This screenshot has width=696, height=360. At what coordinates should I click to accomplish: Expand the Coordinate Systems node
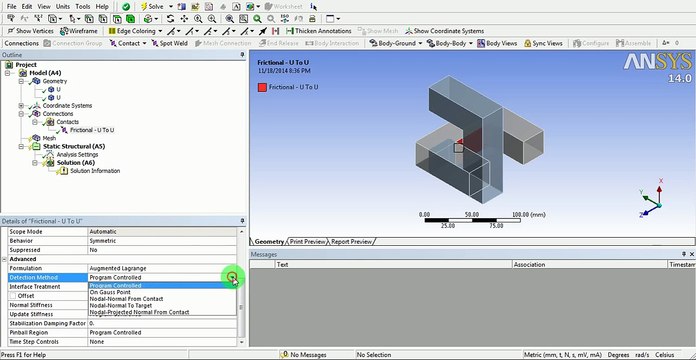tap(21, 106)
